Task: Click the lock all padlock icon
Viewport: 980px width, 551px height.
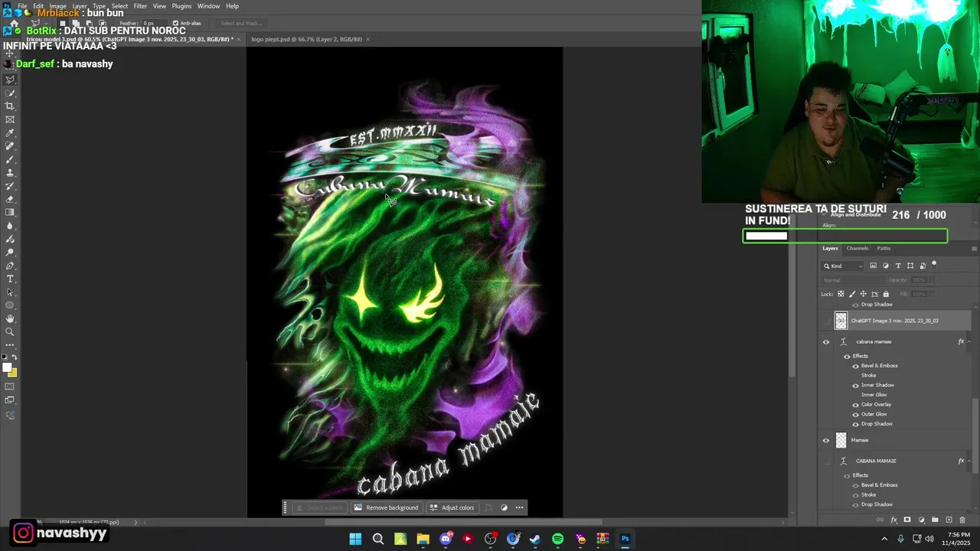Action: pyautogui.click(x=886, y=294)
